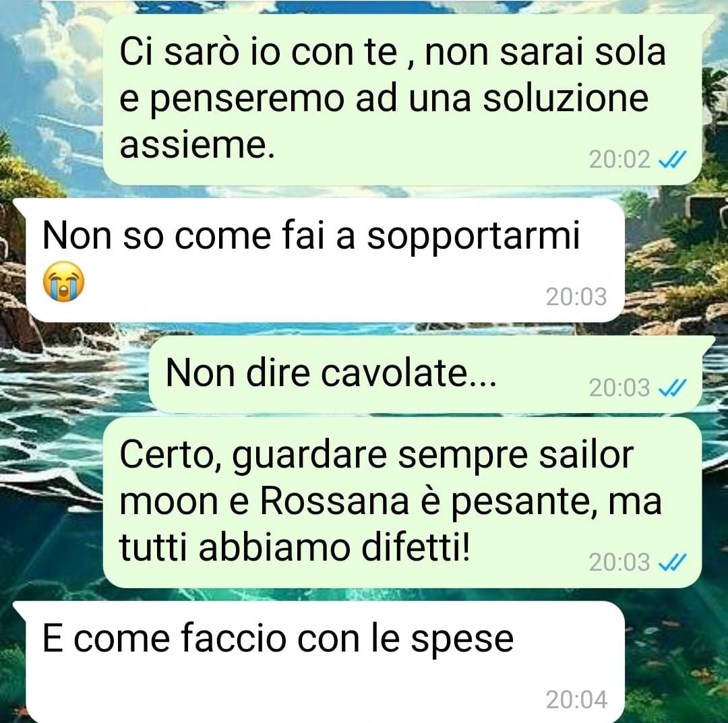Select the 'Ci sarò io con te' message
728x723 pixels.
point(402,99)
